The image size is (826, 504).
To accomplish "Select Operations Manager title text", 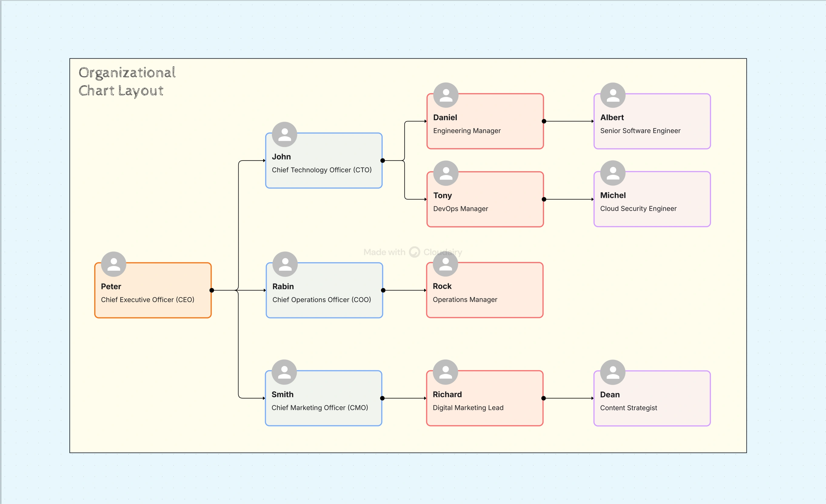I will 465,300.
